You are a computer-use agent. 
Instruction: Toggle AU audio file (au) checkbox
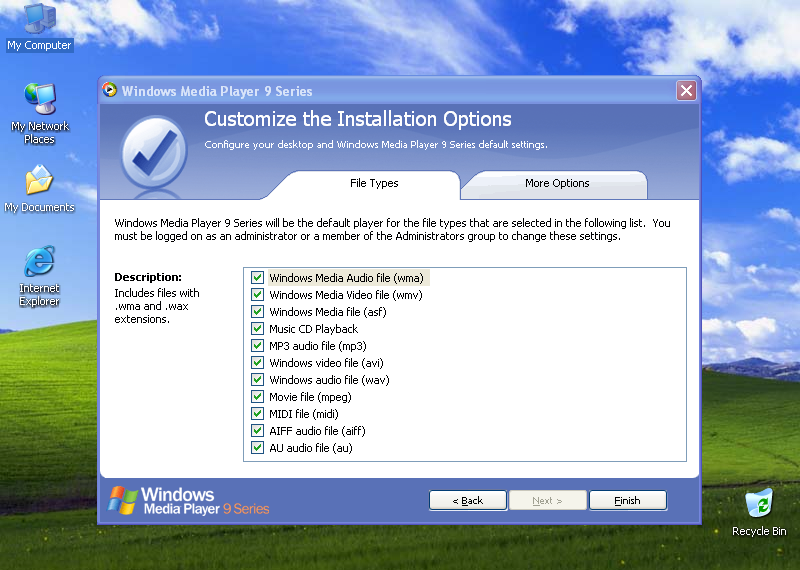click(x=257, y=448)
